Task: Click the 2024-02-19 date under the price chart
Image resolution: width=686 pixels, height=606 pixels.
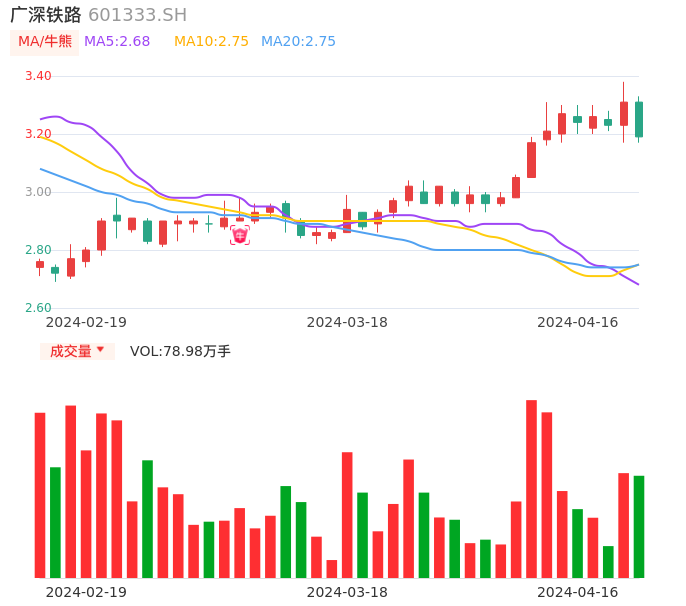Action: (x=86, y=322)
